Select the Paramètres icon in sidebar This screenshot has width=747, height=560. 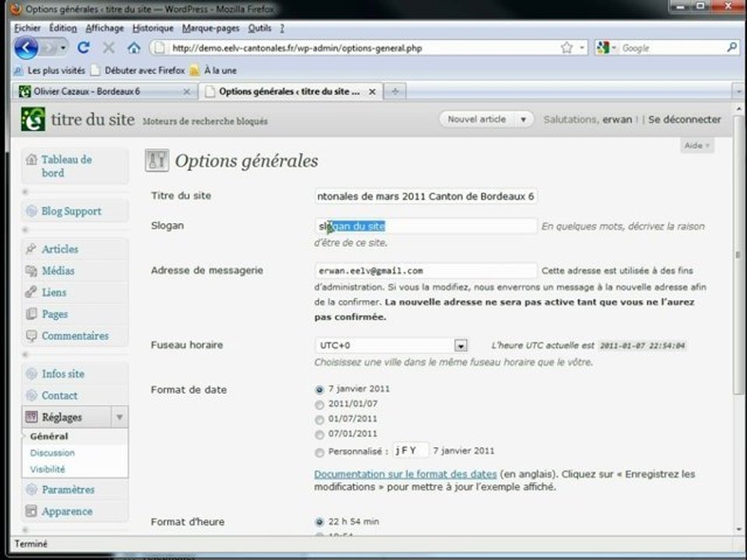coord(31,489)
